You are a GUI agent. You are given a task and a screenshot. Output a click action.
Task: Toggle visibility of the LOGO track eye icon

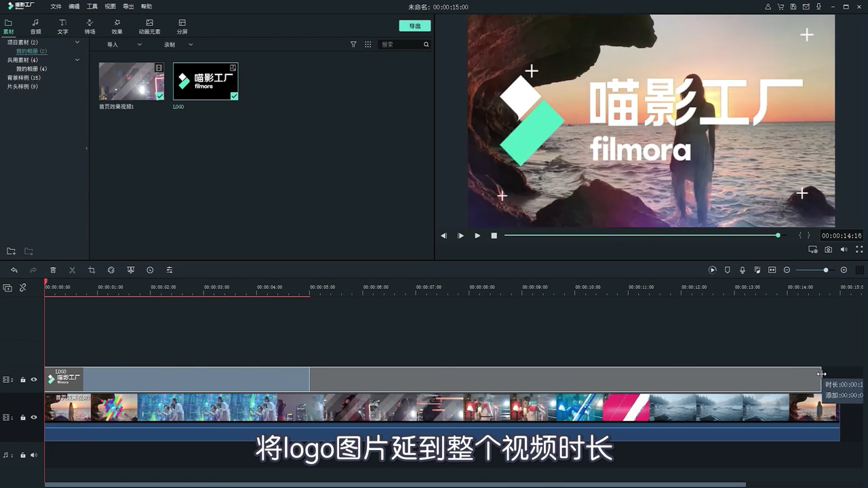pyautogui.click(x=33, y=380)
